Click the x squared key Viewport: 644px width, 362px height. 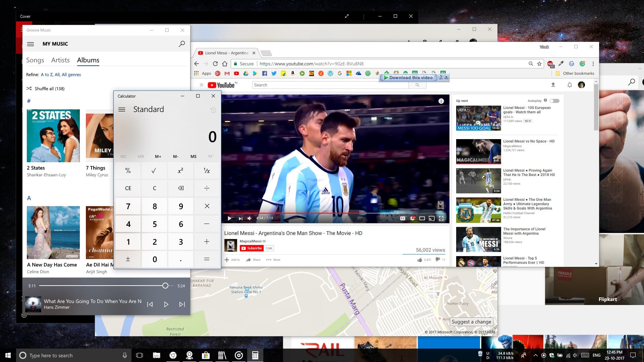(x=180, y=171)
